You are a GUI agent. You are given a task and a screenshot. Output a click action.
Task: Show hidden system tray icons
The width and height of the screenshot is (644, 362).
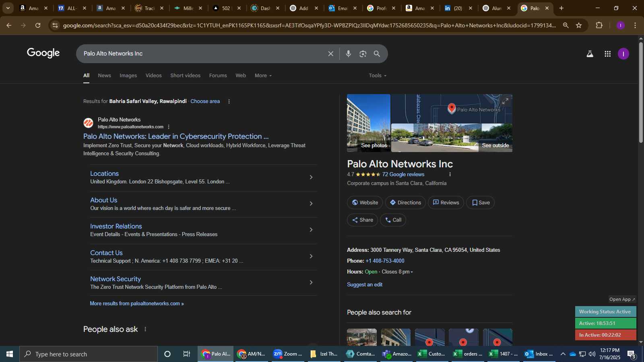[x=563, y=354]
